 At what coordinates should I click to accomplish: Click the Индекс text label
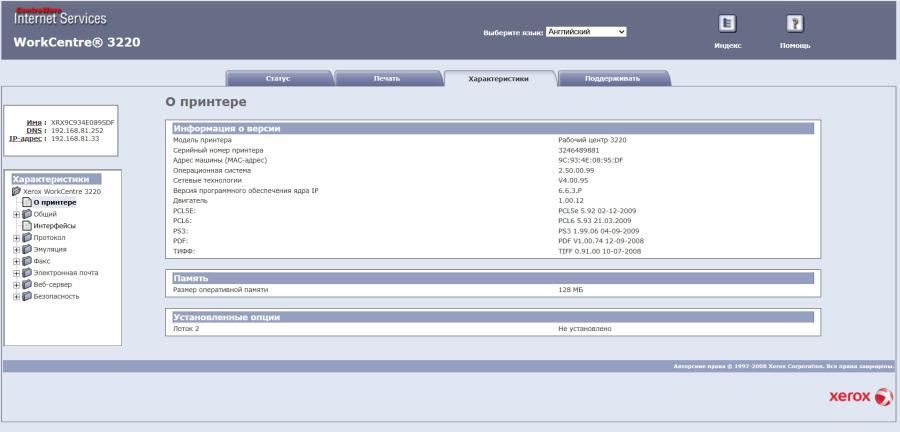727,46
